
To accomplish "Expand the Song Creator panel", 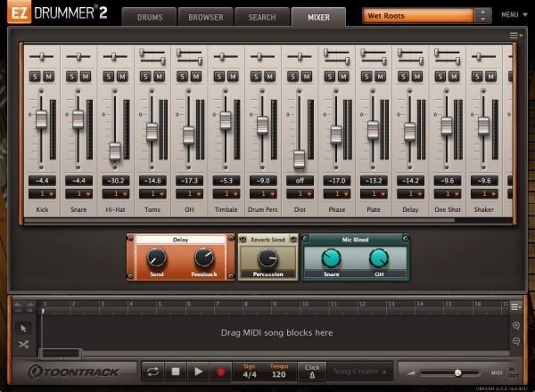I will (361, 371).
